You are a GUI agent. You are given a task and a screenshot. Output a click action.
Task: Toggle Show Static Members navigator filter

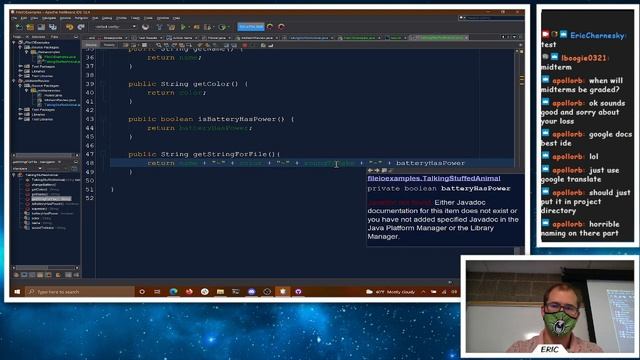point(32,275)
